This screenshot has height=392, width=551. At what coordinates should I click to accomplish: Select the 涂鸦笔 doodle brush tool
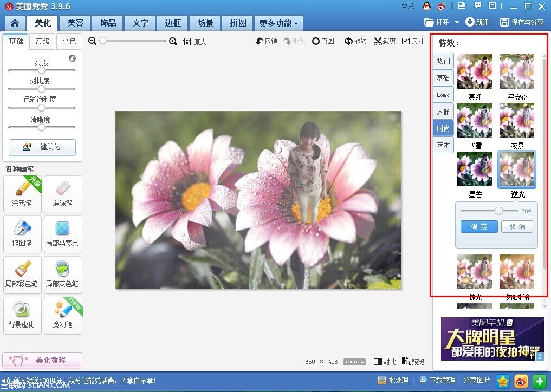22,194
